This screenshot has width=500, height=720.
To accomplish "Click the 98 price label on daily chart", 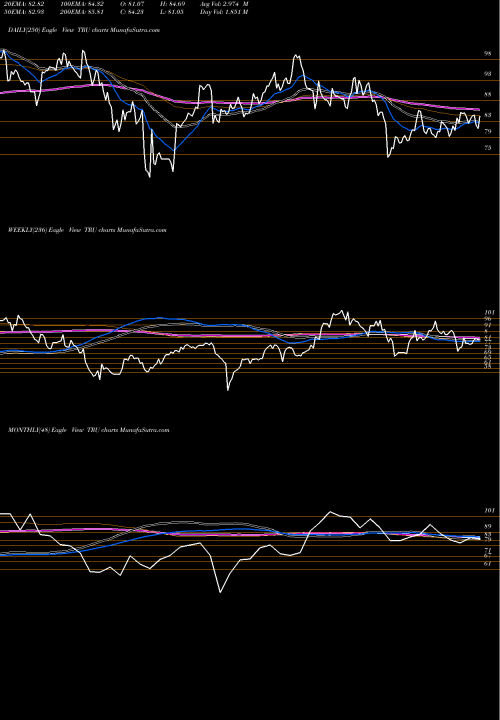I will [x=488, y=53].
